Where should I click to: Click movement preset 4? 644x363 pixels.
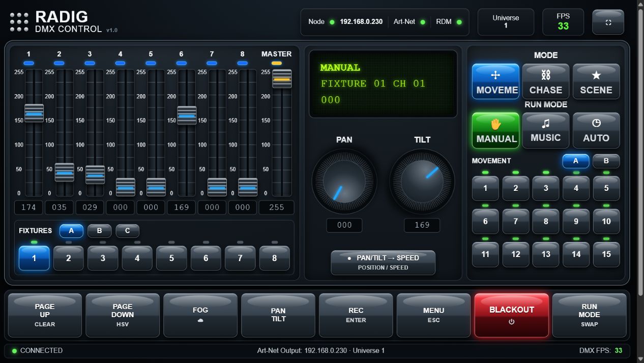(576, 188)
